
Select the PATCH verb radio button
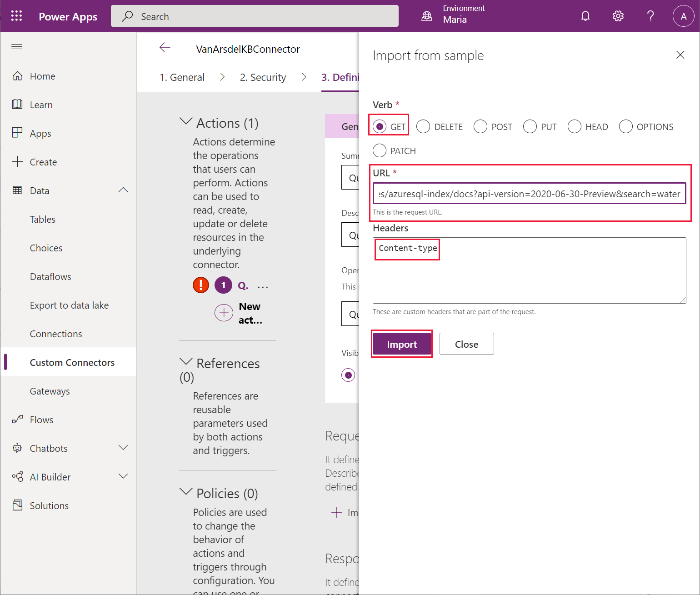pos(380,150)
